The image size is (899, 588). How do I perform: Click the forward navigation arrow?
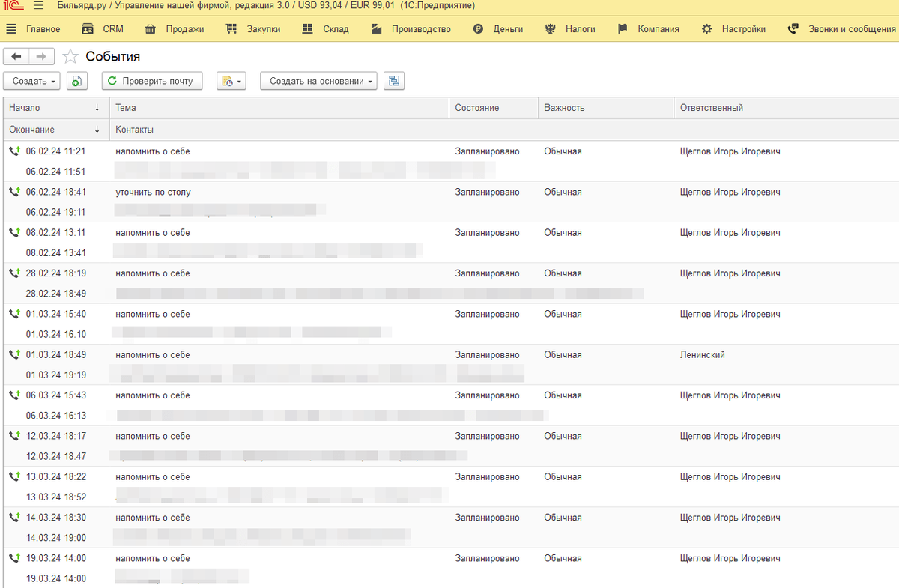point(41,57)
